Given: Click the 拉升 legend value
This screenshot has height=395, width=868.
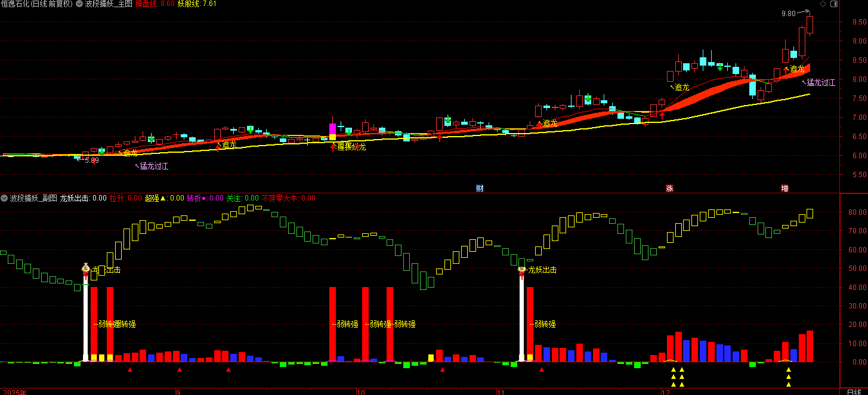Looking at the screenshot, I should [x=126, y=198].
